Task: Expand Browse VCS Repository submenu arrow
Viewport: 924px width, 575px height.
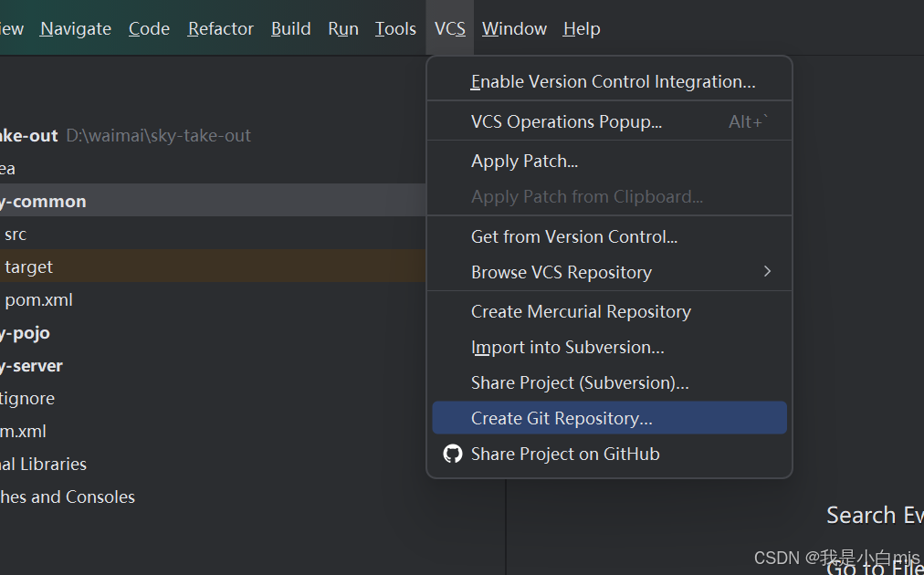Action: 767,271
